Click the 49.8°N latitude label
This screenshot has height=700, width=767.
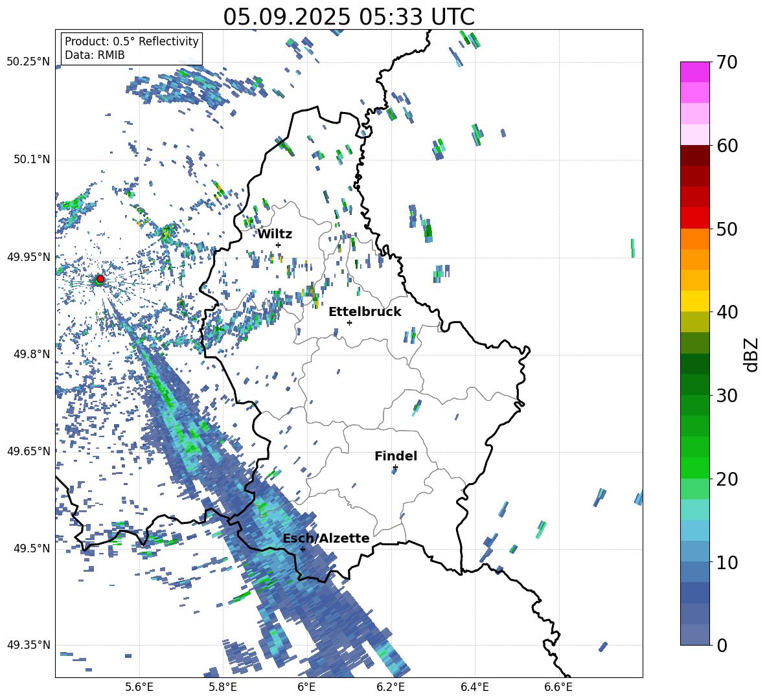31,354
